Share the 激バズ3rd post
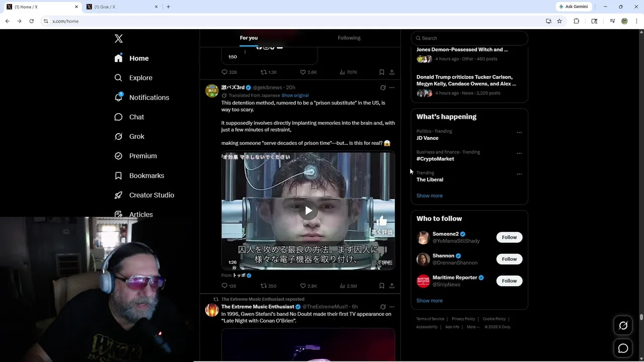644x362 pixels. [392, 286]
